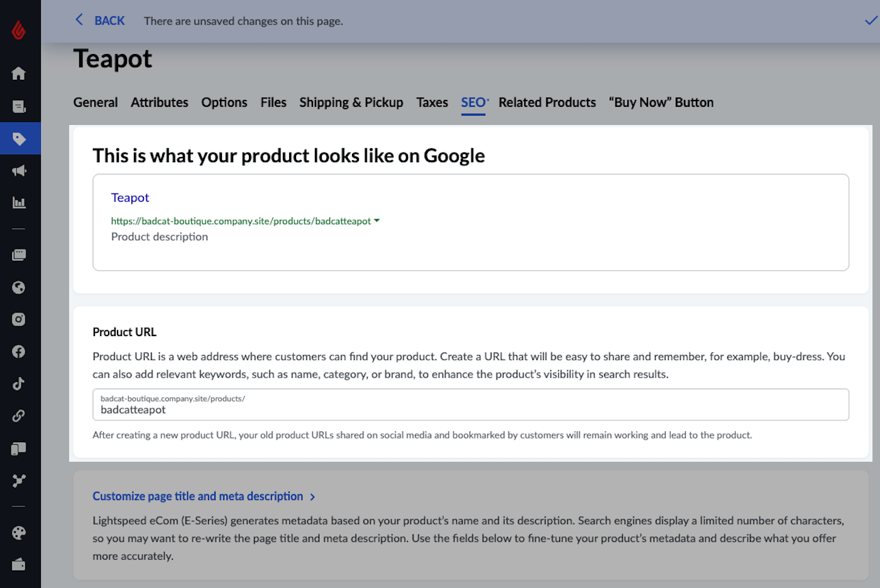The image size is (880, 588).
Task: Click the BACK chevron arrow
Action: 79,20
